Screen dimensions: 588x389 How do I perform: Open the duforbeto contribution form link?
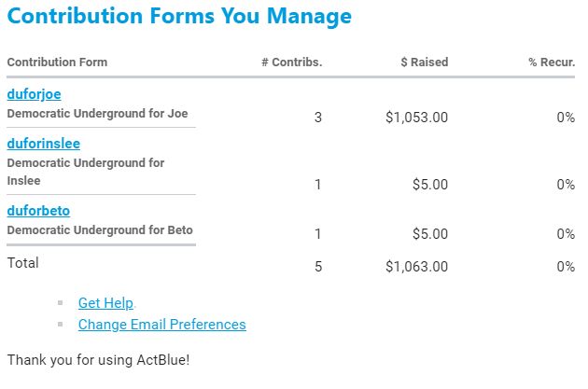pyautogui.click(x=38, y=211)
